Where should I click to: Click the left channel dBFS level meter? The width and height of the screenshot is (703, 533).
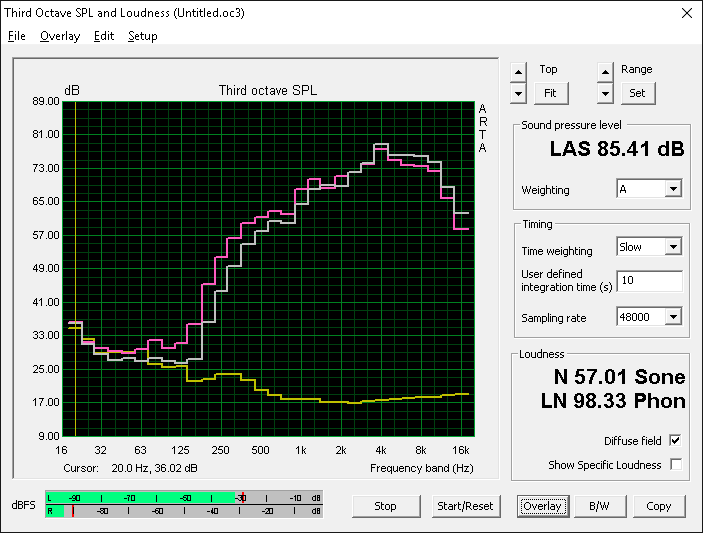tap(184, 498)
